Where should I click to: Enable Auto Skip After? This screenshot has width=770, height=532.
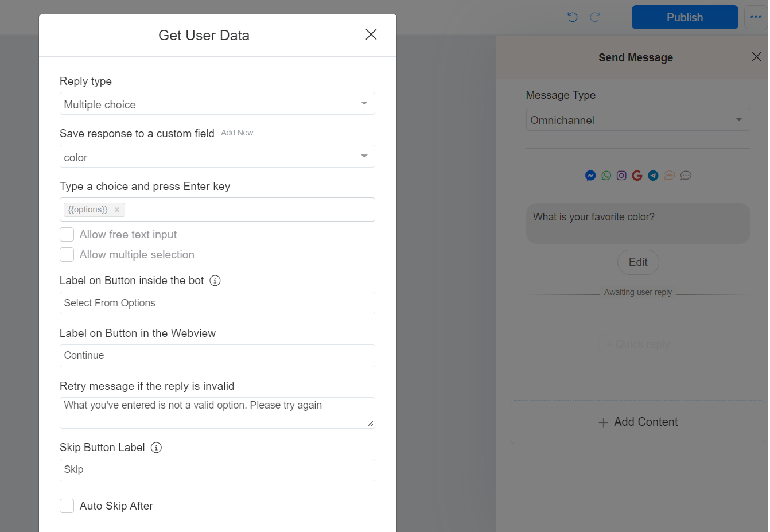67,506
